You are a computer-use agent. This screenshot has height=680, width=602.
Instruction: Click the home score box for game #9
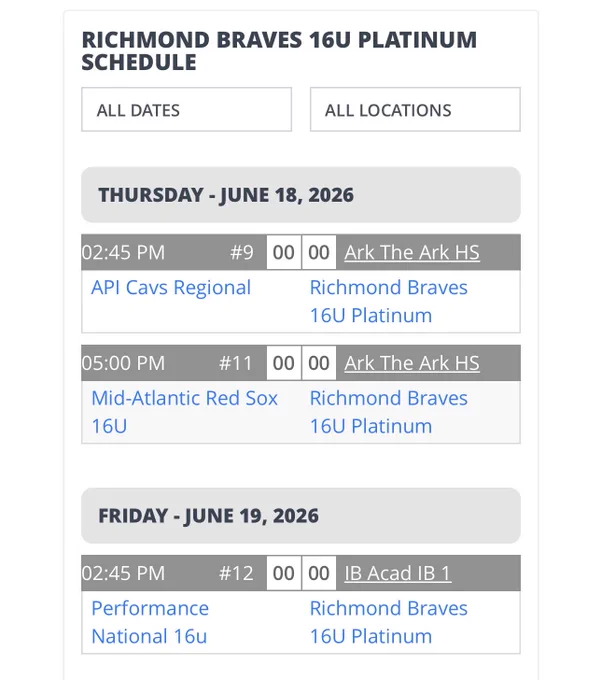click(319, 252)
